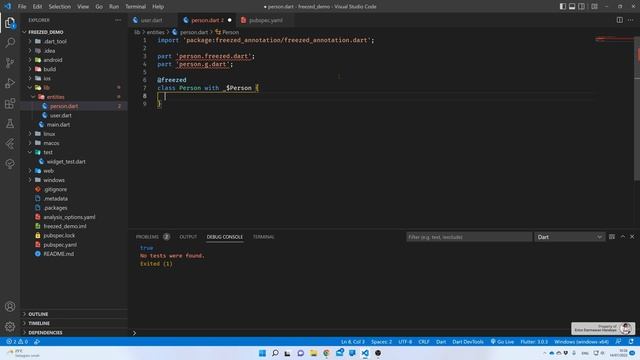Select the Windows (windows-x64) device
This screenshot has height=360, width=640.
click(x=581, y=342)
